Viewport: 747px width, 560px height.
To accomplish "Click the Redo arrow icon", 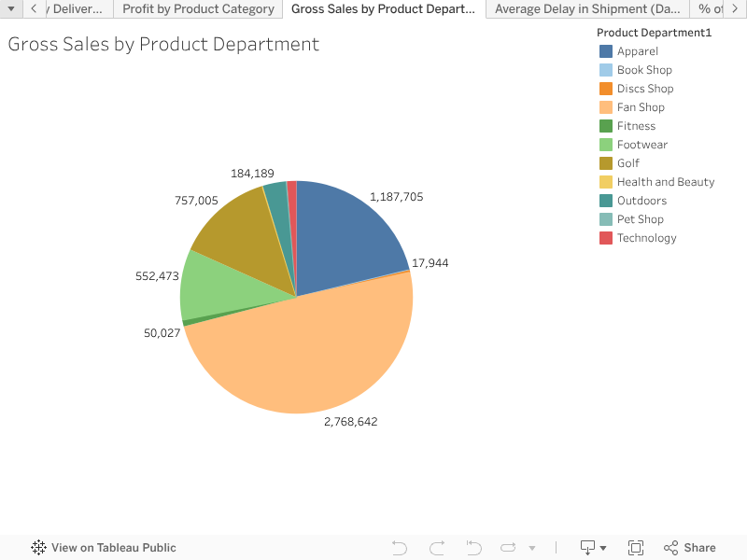I will 437,548.
